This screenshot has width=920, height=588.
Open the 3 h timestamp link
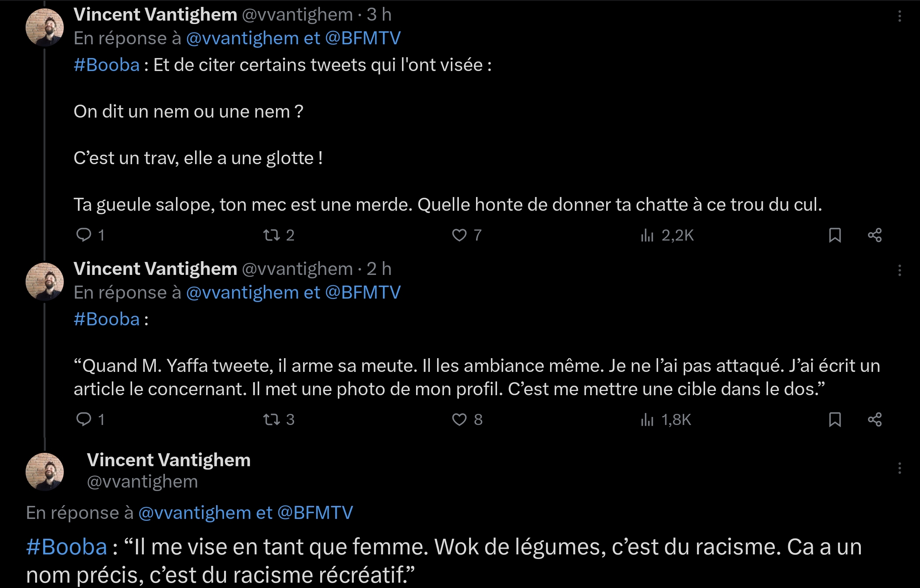pos(379,15)
